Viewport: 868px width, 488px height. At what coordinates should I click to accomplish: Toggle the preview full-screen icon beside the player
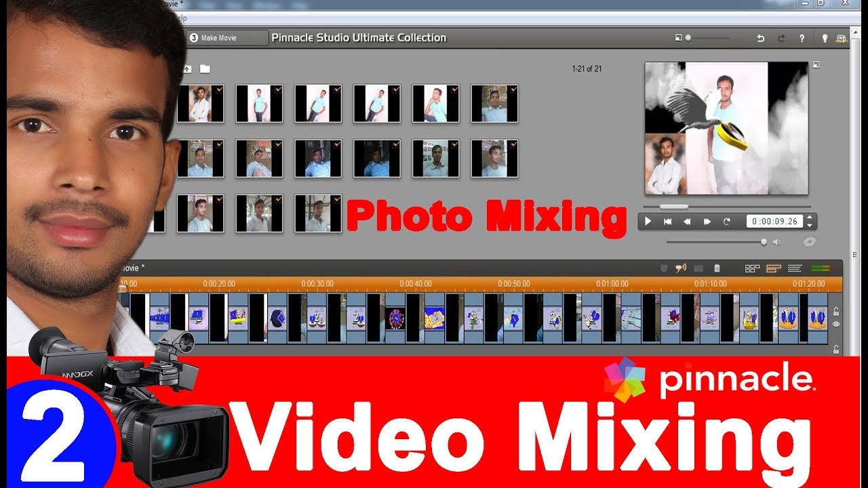coord(816,65)
